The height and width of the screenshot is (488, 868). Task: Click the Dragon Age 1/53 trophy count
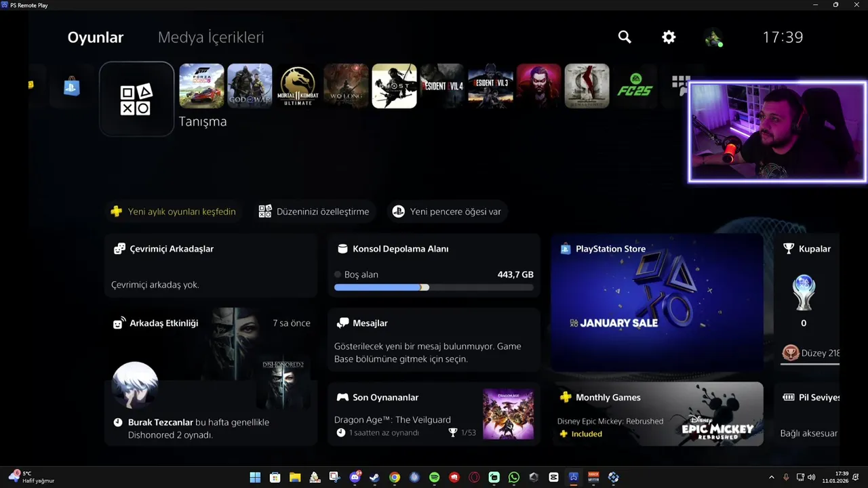point(462,432)
